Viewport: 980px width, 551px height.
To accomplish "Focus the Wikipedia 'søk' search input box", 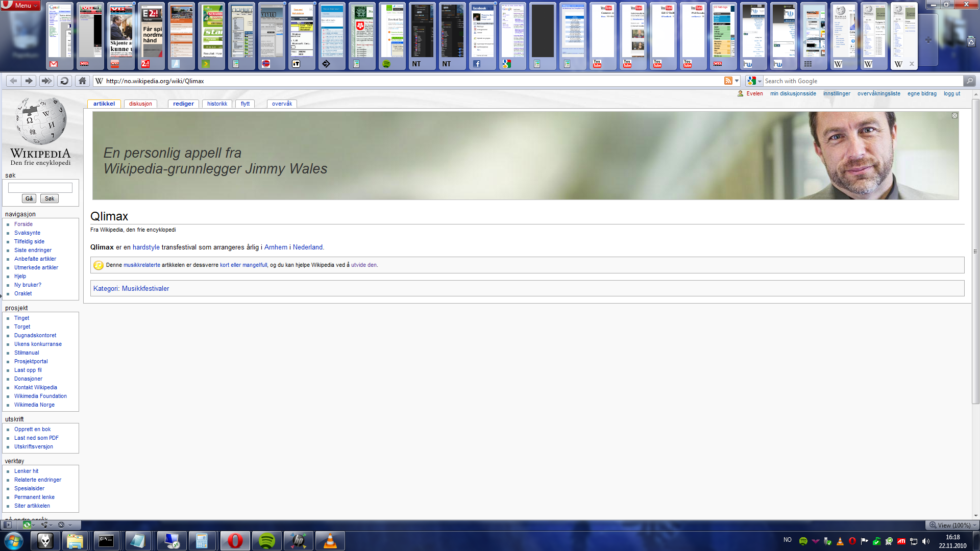I will [x=40, y=188].
